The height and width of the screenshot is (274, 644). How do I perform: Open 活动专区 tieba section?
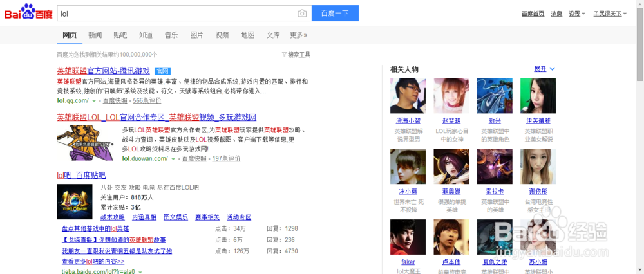(x=239, y=217)
